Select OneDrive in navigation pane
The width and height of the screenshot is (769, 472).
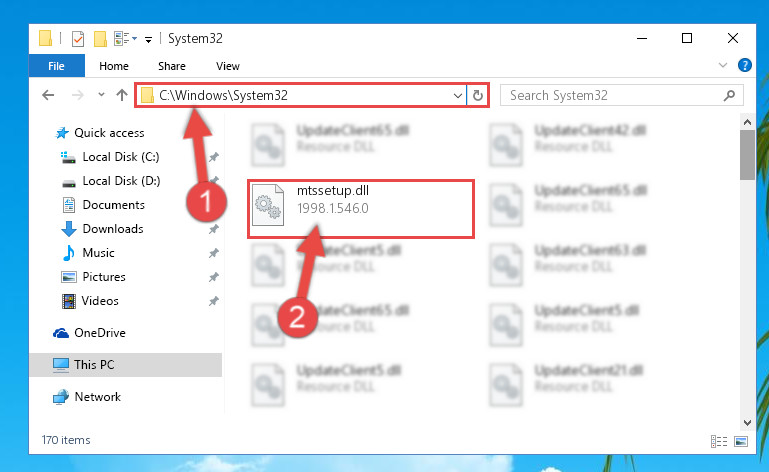point(100,333)
